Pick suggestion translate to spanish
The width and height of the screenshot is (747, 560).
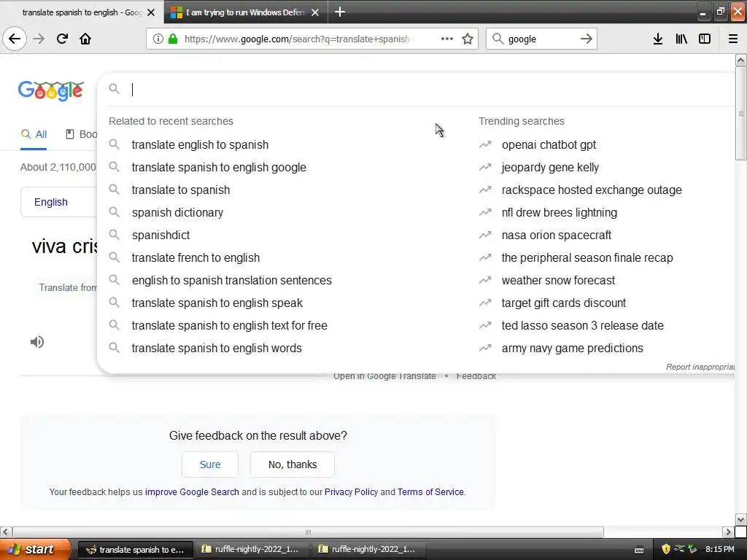(x=181, y=190)
